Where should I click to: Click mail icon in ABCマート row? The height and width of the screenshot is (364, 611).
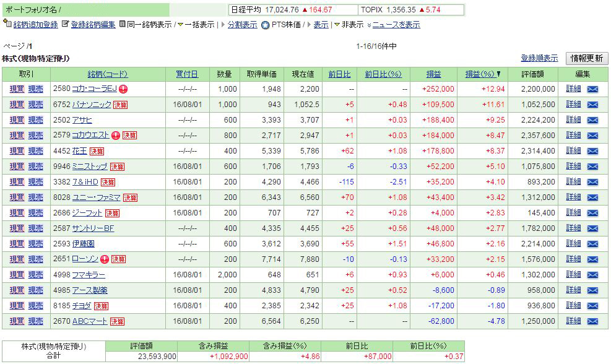[592, 321]
